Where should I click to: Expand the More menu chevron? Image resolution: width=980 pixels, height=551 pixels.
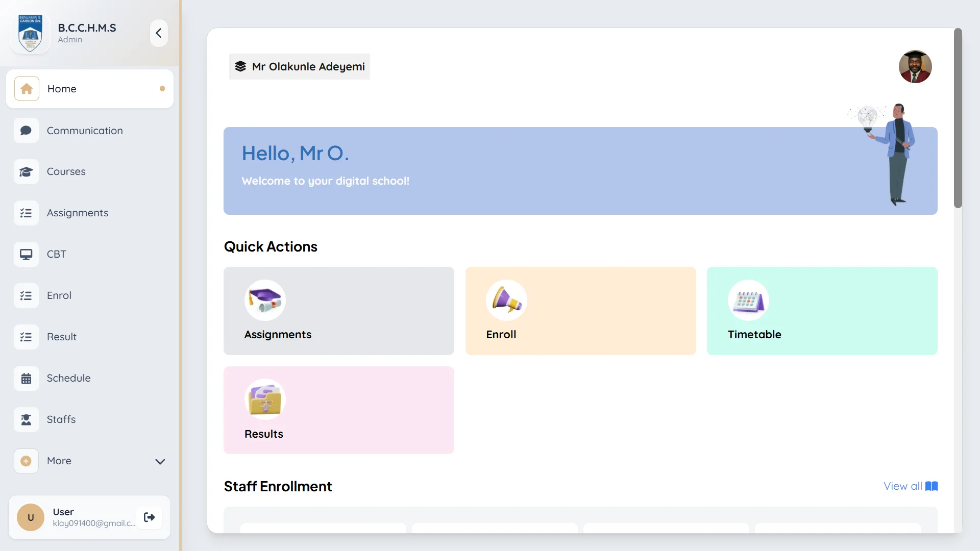[160, 461]
